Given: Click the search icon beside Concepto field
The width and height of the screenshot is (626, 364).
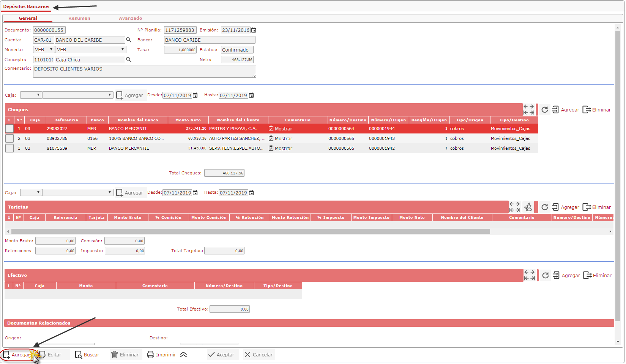Looking at the screenshot, I should click(129, 60).
